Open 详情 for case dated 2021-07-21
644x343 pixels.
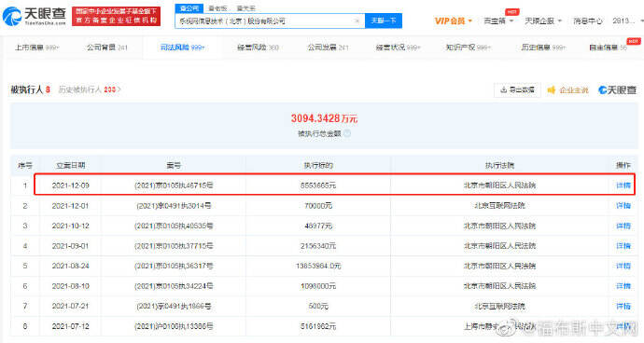click(623, 306)
